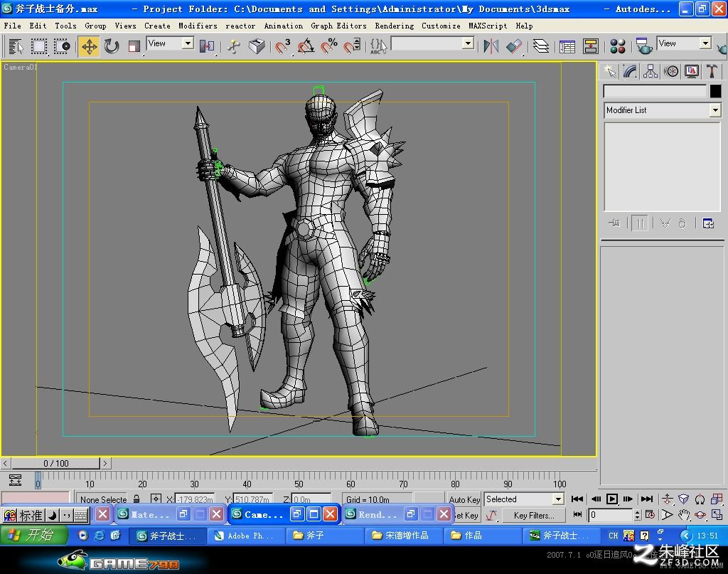Open the Curve Editor from toolbar

(567, 46)
